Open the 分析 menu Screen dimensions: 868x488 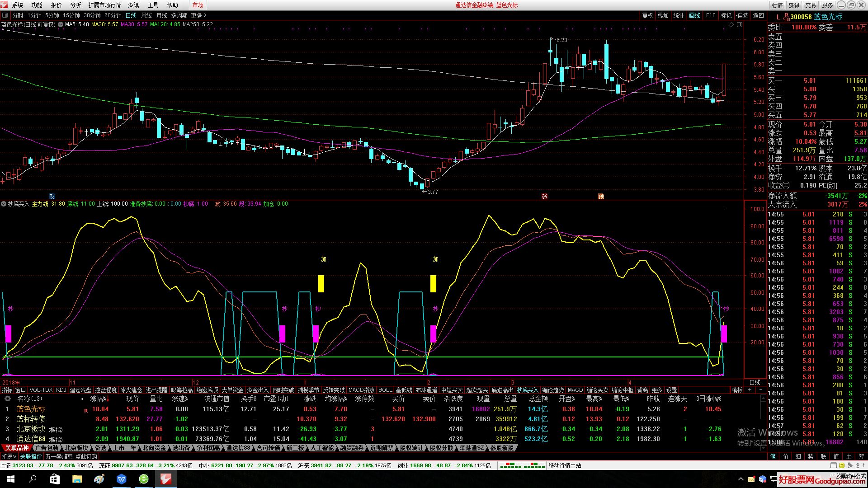point(75,5)
